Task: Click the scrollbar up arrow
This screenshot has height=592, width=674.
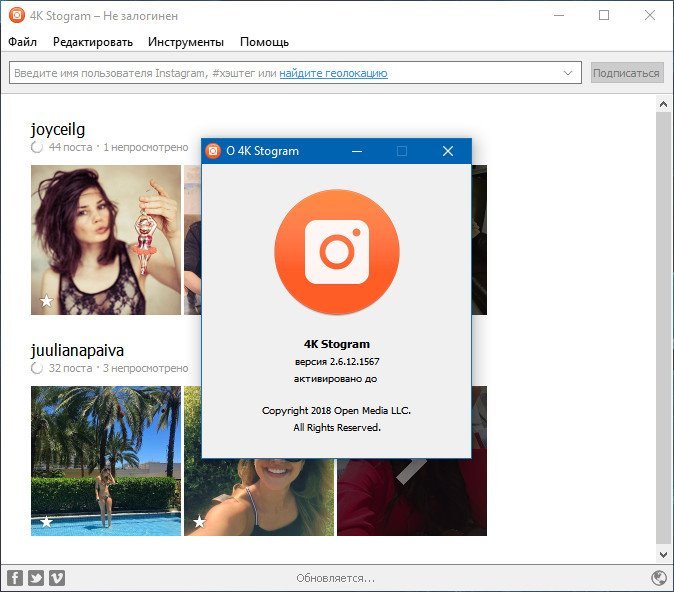Action: (663, 104)
